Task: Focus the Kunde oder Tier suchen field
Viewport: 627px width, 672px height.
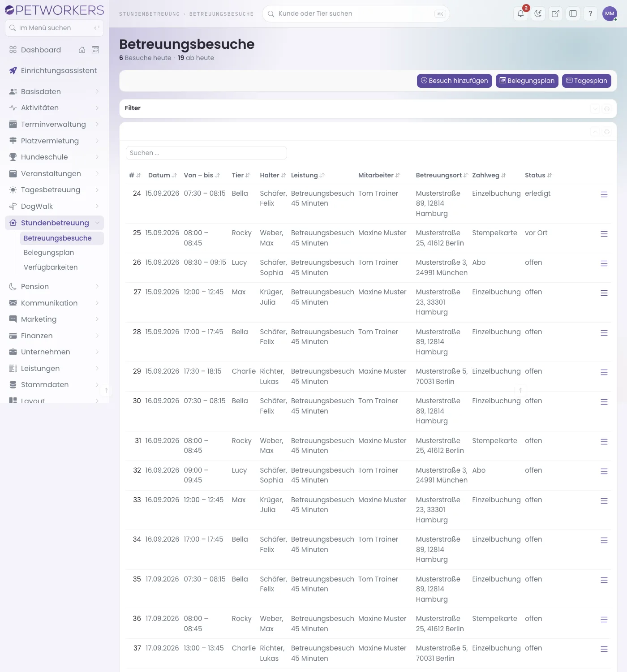Action: [x=356, y=13]
